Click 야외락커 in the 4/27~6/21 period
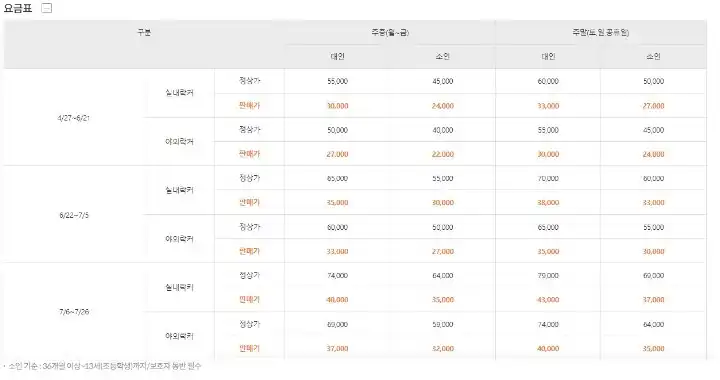The height and width of the screenshot is (380, 720). 180,142
